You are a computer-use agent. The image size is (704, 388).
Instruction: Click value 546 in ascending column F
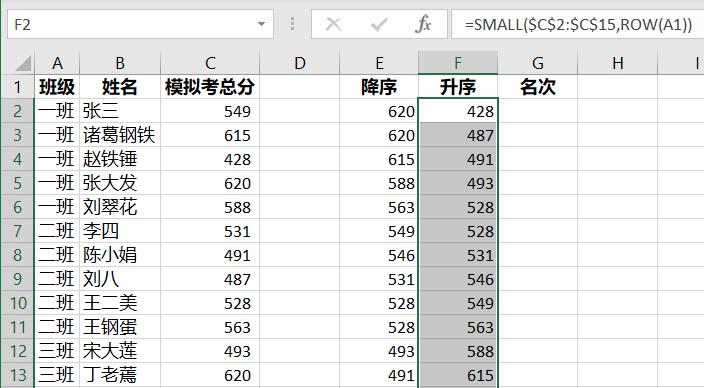[458, 279]
